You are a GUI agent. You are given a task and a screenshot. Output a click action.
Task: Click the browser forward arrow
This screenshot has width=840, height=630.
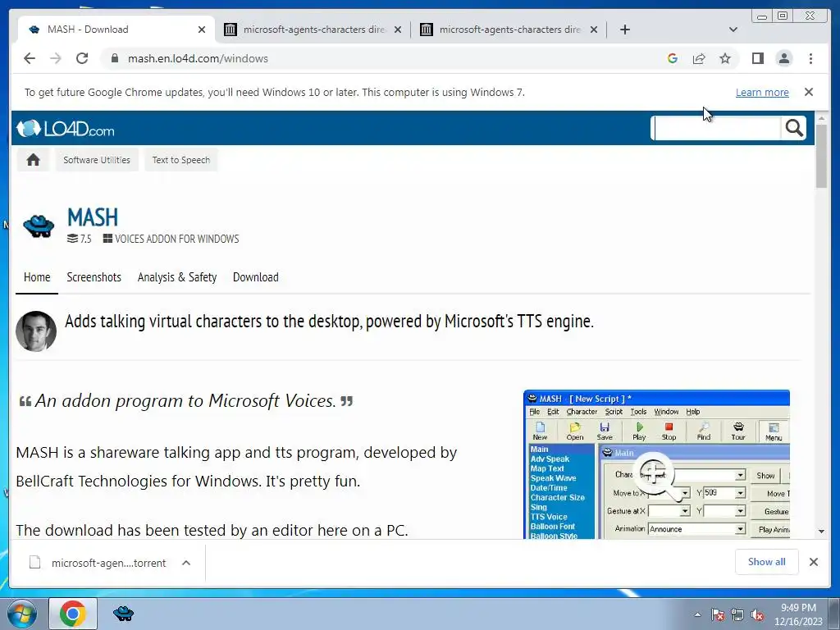click(x=56, y=58)
